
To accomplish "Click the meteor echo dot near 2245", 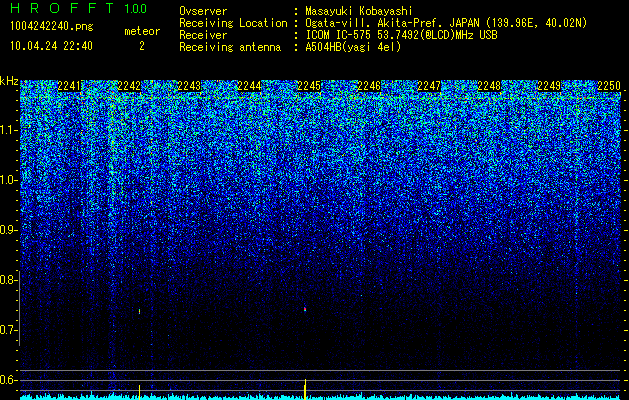I will [305, 309].
